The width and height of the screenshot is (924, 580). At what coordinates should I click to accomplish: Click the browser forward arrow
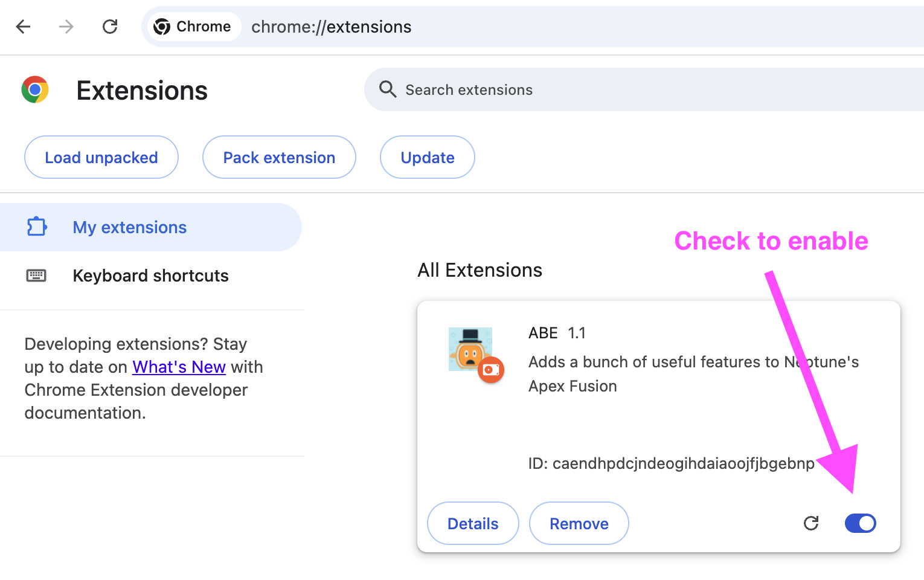point(66,27)
